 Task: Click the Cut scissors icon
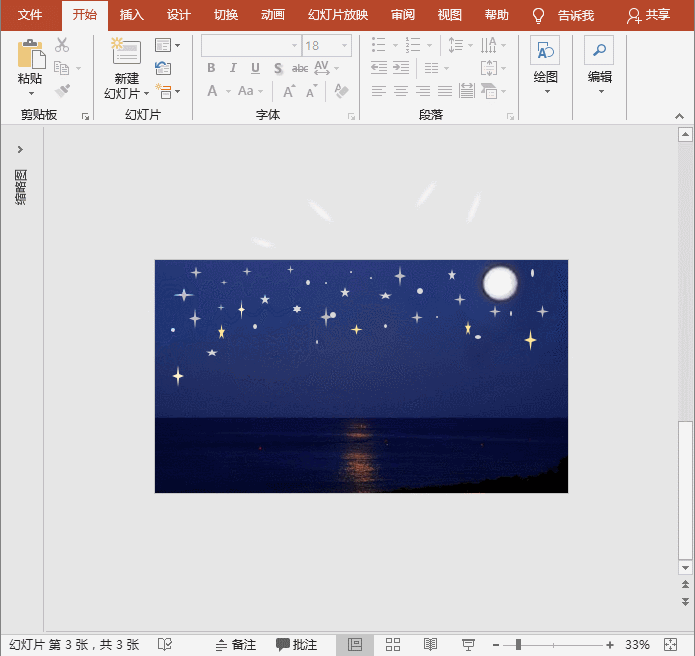click(62, 45)
